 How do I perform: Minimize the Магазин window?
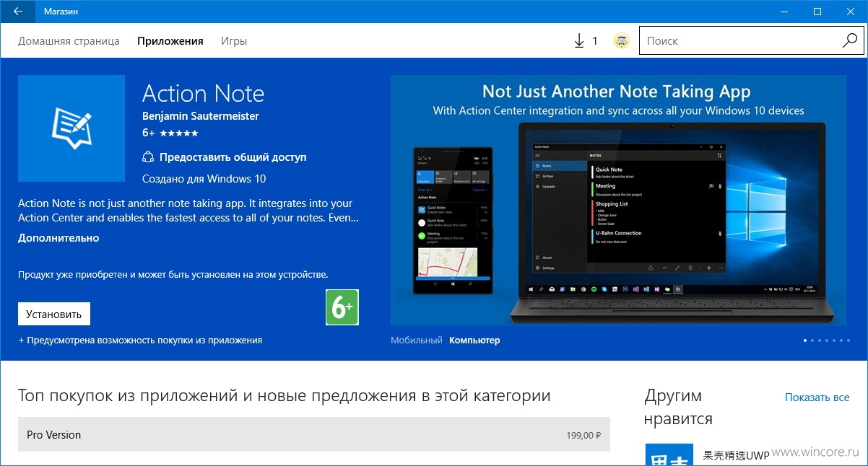point(784,12)
